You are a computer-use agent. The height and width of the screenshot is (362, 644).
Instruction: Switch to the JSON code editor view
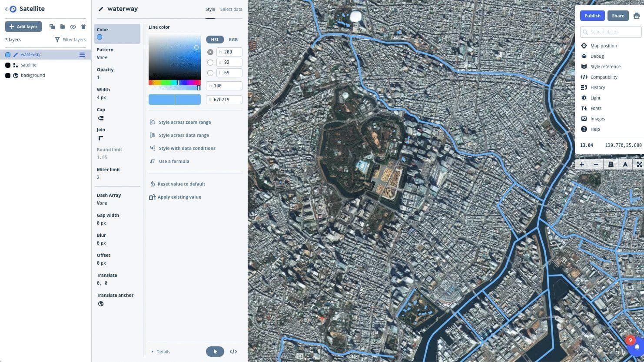(x=233, y=352)
